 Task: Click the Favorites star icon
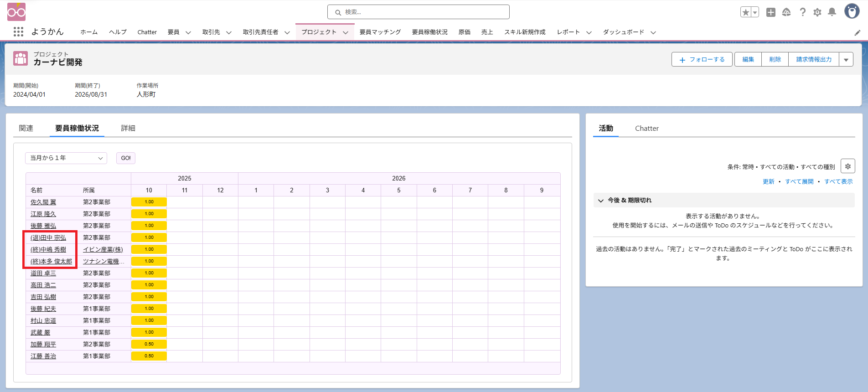745,12
